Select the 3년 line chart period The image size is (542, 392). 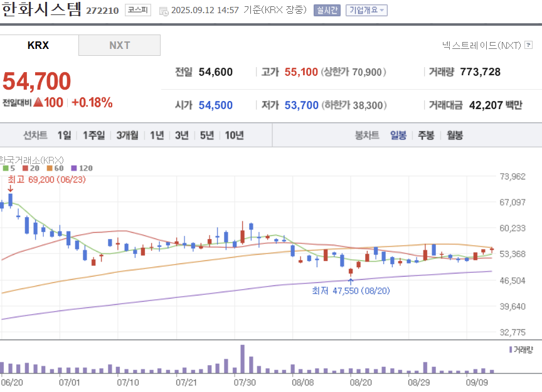coord(182,135)
